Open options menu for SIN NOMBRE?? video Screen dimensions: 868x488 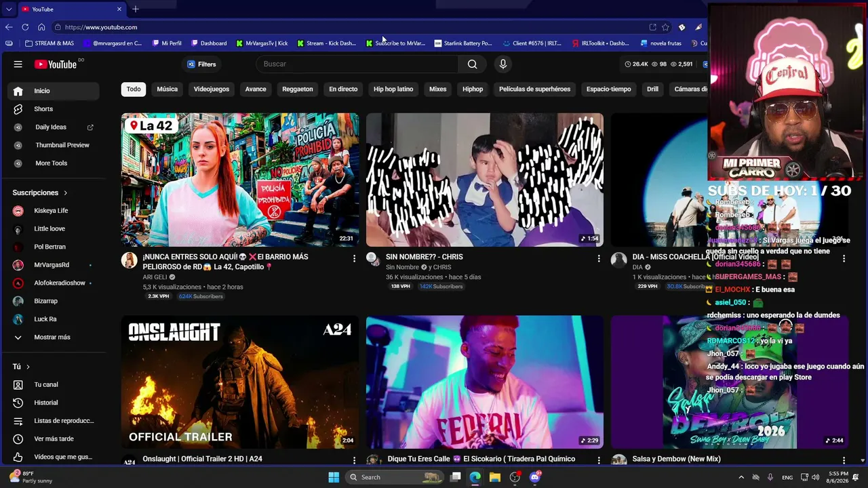click(x=599, y=258)
